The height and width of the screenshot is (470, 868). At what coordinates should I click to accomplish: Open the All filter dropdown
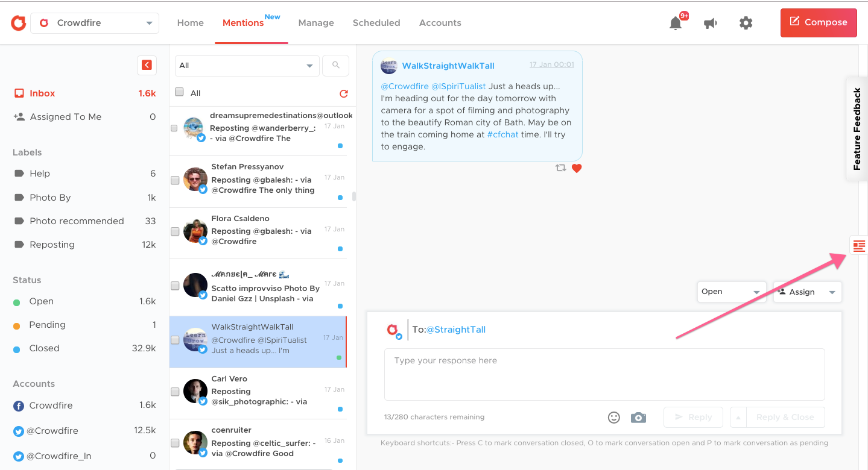click(x=247, y=65)
